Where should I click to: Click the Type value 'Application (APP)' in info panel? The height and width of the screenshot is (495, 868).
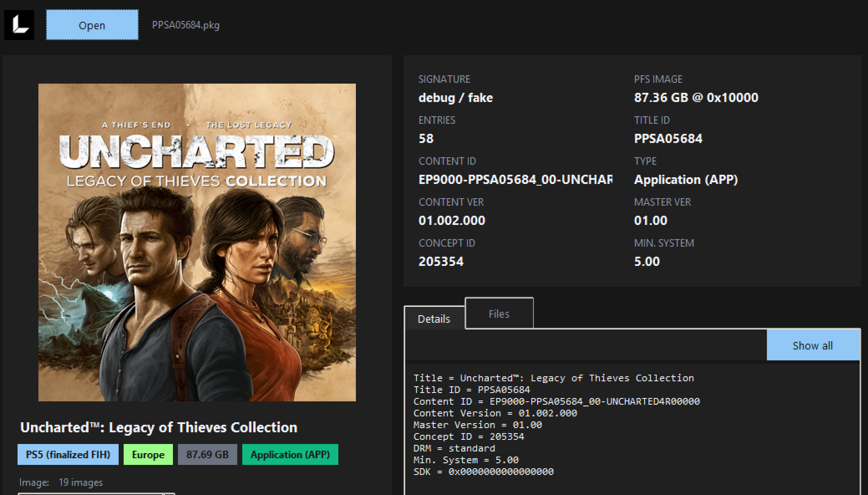click(x=686, y=180)
